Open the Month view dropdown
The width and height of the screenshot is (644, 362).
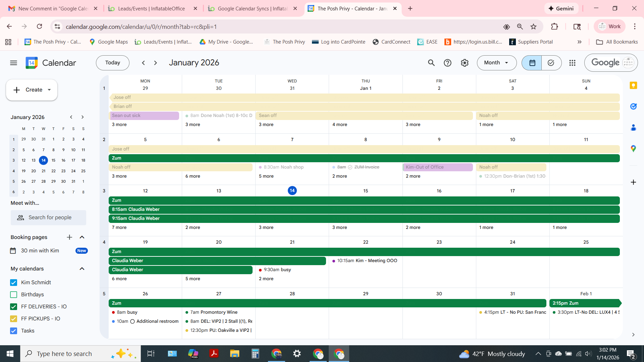(x=496, y=63)
